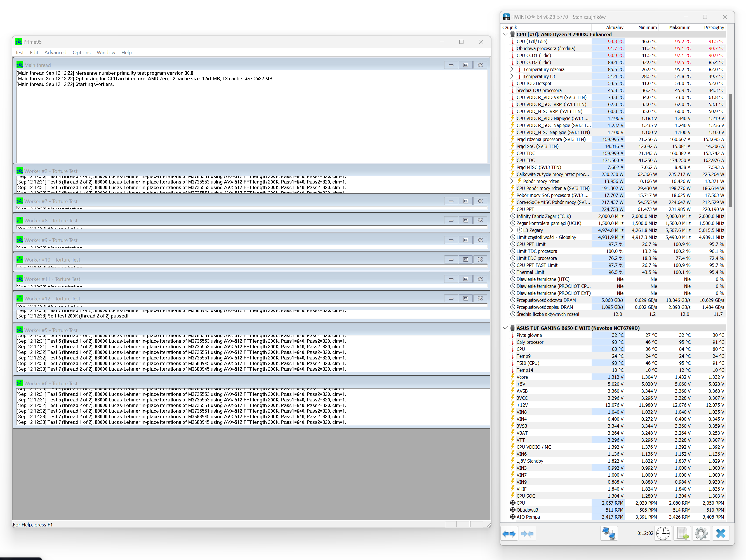Minimize the Worker #7 Torture Test subwindow
This screenshot has height=560, width=746.
pos(451,201)
